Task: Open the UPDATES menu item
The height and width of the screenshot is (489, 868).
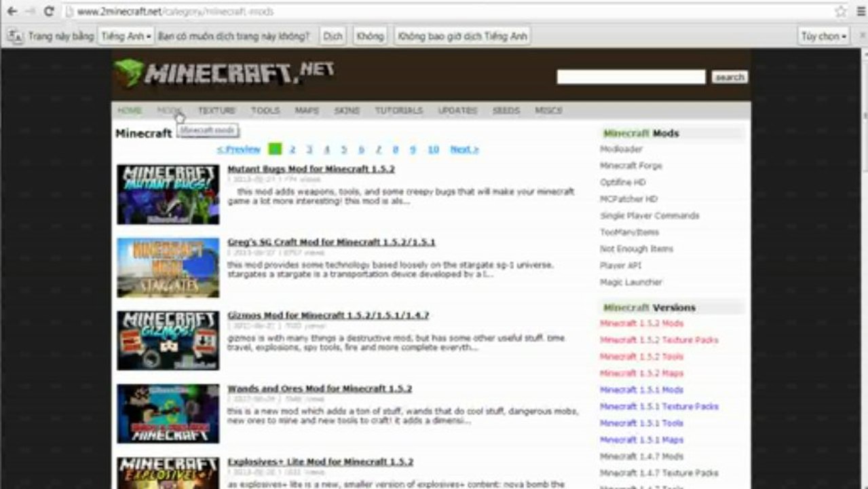Action: point(457,110)
